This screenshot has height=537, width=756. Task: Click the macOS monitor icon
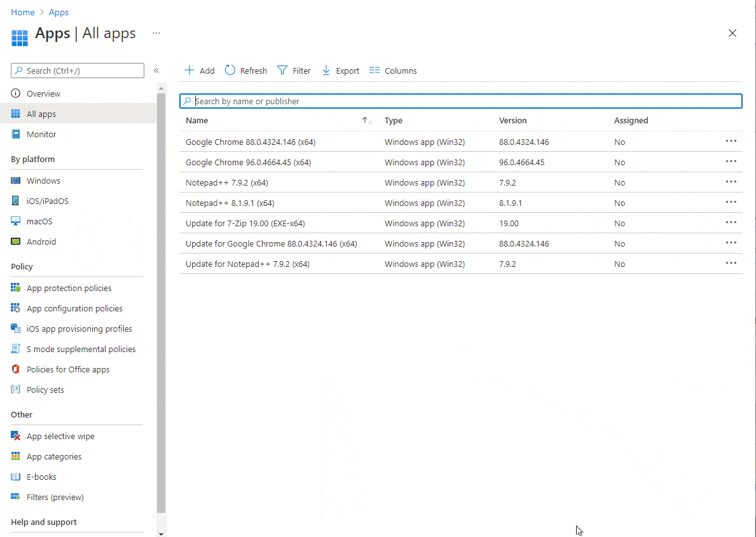click(15, 221)
